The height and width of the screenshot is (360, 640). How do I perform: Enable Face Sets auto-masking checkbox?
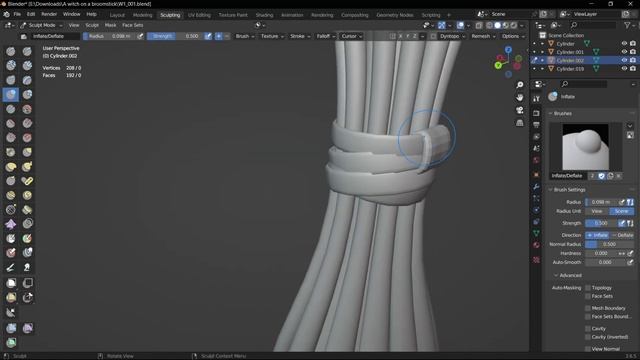(x=588, y=296)
